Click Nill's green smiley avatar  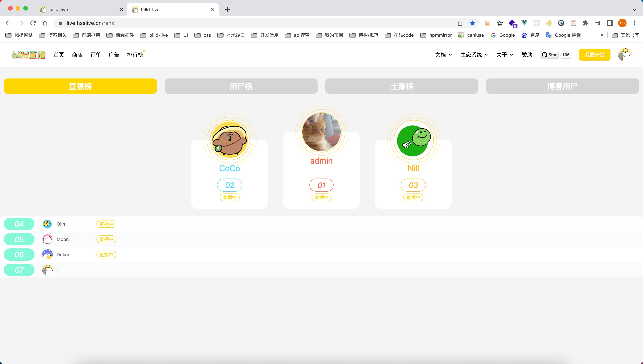tap(413, 140)
